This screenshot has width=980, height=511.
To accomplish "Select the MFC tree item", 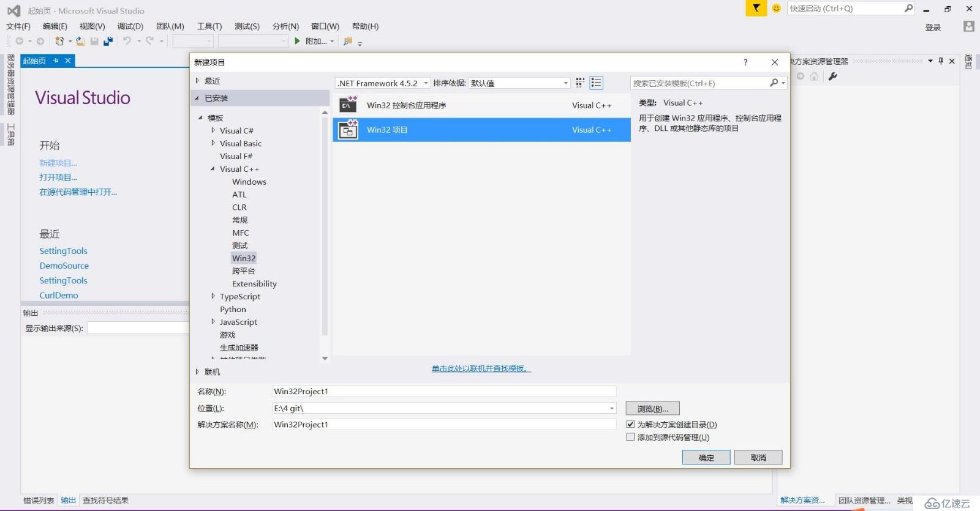I will point(241,233).
